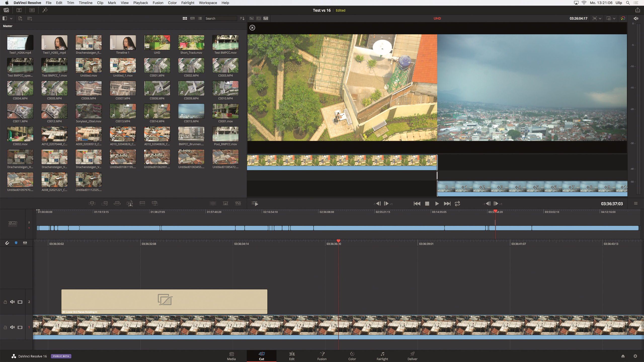Select the Smart Insert edit mode

click(92, 203)
